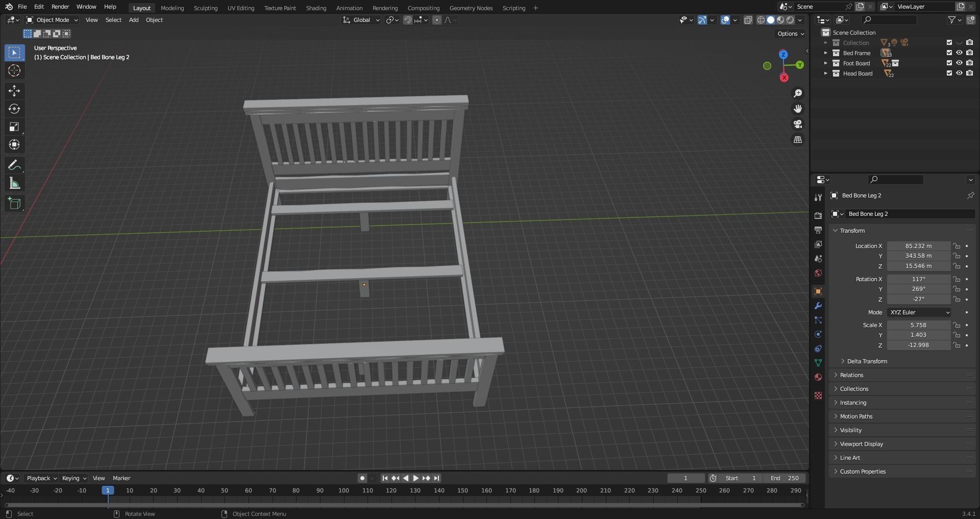Open the World properties tab
Viewport: 980px width, 519px height.
818,273
